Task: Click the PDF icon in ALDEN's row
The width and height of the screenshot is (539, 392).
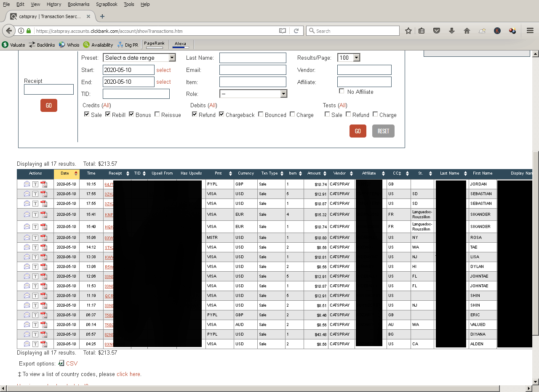Action: pyautogui.click(x=44, y=344)
